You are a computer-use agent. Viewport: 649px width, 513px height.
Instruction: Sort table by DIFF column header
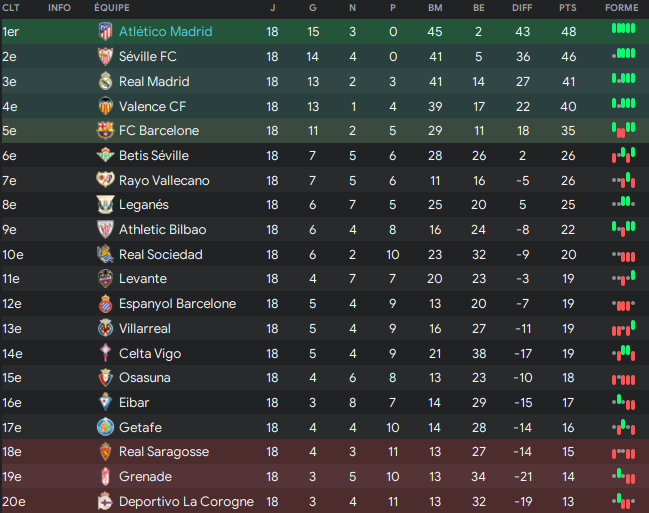[x=522, y=7]
